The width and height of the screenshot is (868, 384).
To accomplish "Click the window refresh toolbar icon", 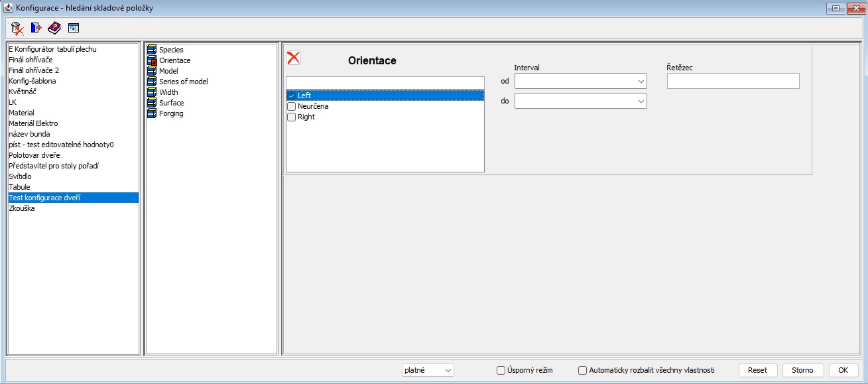I will [x=73, y=28].
